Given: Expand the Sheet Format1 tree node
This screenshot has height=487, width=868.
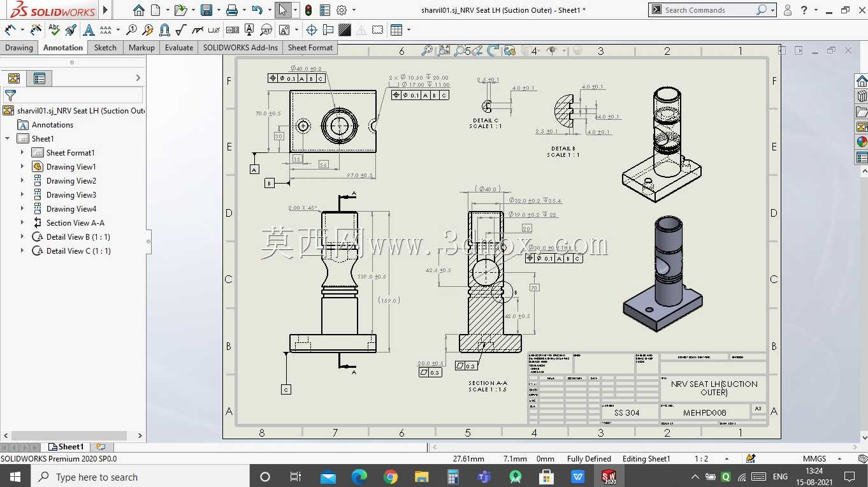Looking at the screenshot, I should (22, 153).
